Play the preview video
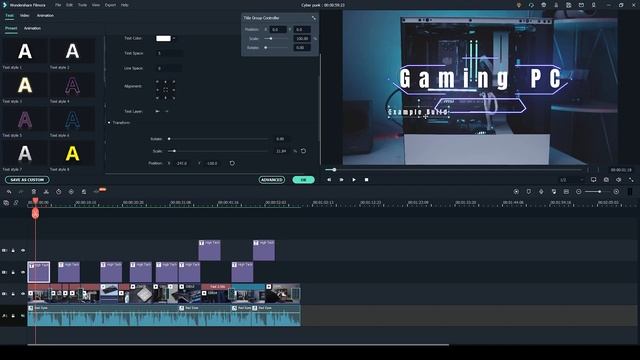The image size is (640, 360). 354,180
